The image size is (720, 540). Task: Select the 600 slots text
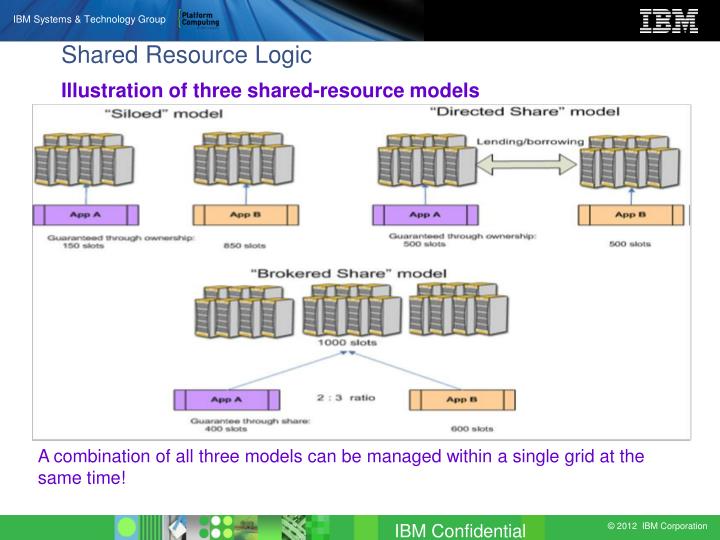pyautogui.click(x=472, y=429)
